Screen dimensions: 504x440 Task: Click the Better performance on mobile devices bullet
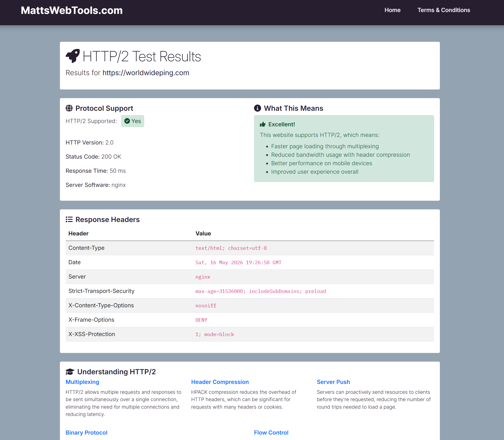(x=321, y=163)
